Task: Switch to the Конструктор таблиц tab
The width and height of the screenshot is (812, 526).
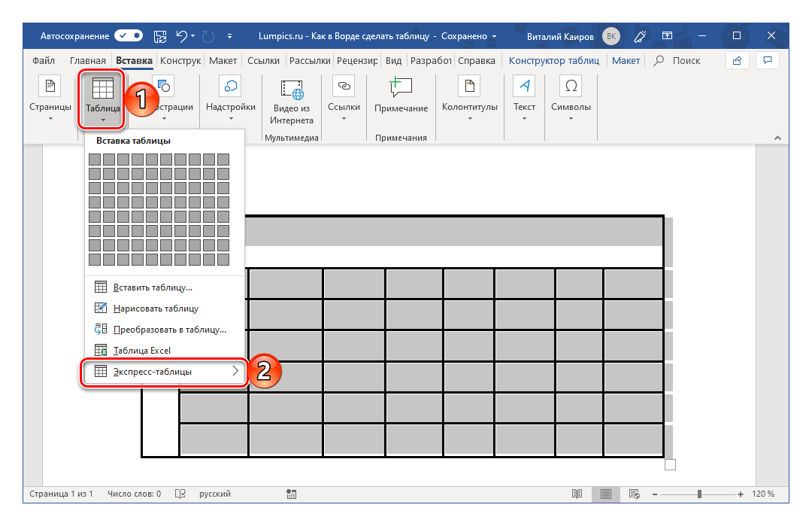Action: coord(553,60)
